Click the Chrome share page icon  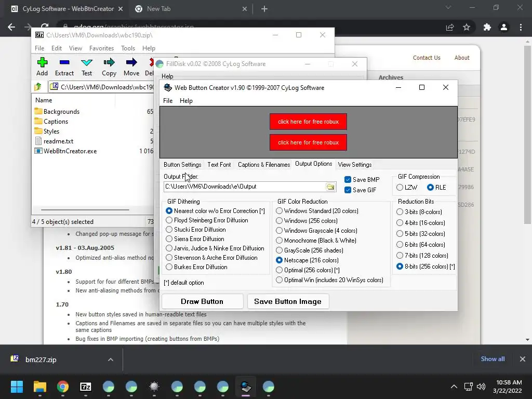click(x=450, y=27)
